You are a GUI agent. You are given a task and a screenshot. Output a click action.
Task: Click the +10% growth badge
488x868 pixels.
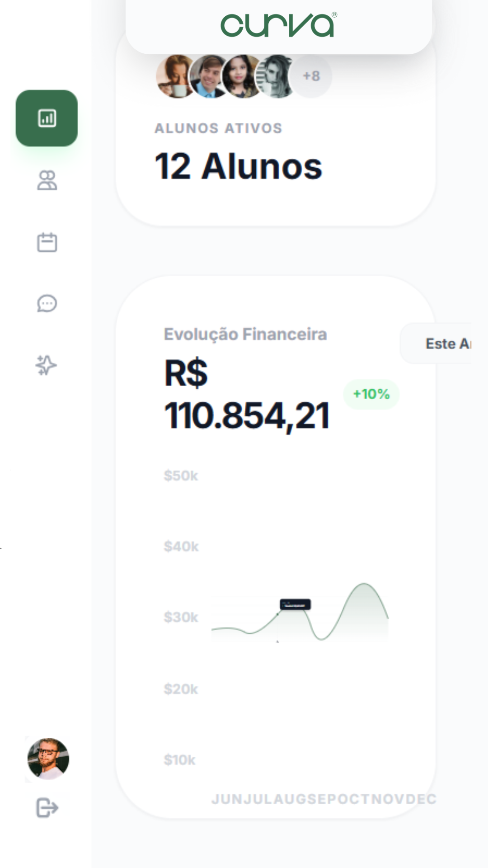(x=371, y=394)
